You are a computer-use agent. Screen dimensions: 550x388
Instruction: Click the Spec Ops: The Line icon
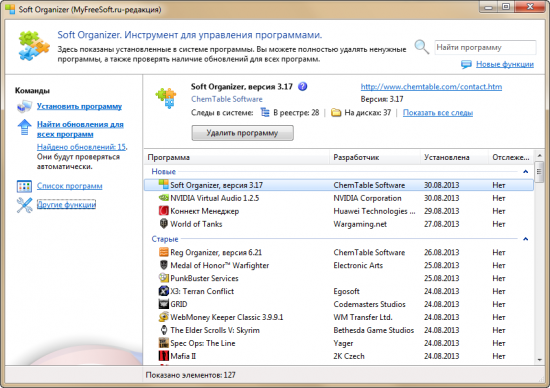click(x=163, y=343)
